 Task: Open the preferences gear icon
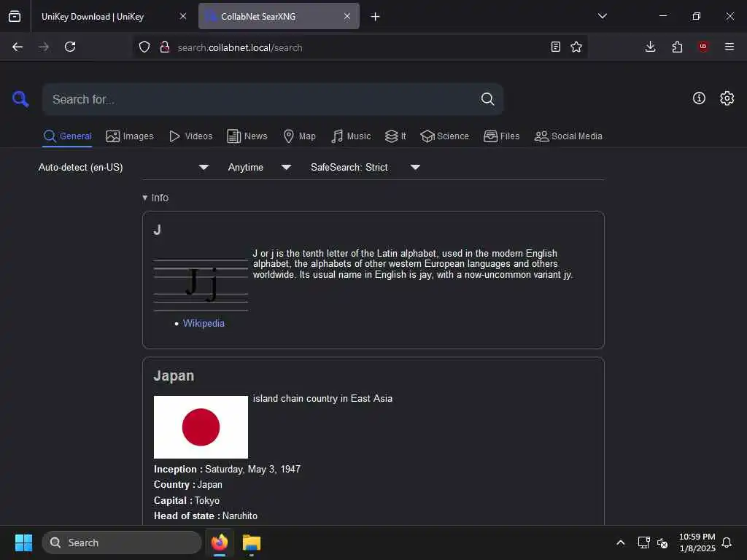coord(727,98)
